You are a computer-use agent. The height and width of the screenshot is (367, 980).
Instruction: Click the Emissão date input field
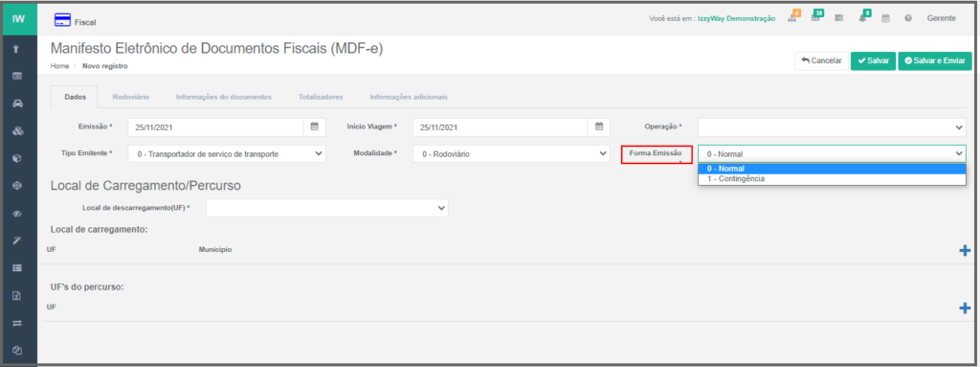point(216,126)
